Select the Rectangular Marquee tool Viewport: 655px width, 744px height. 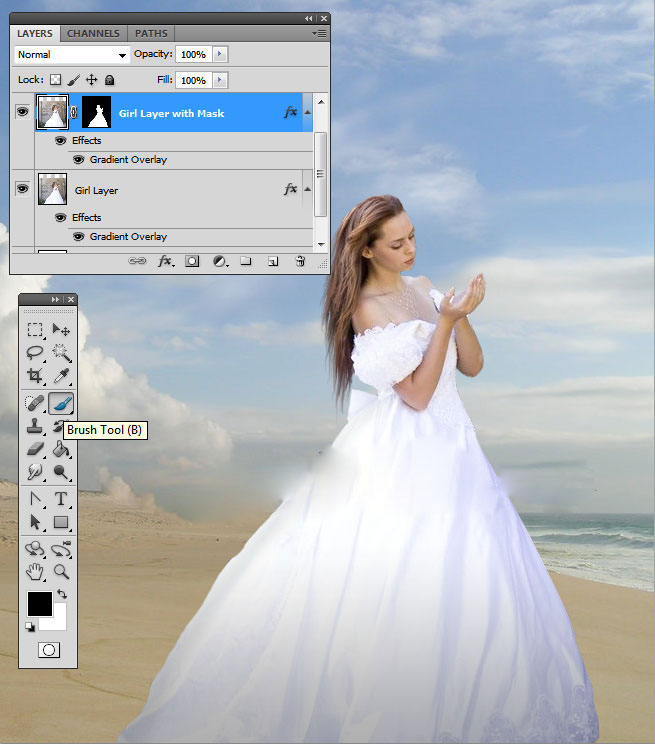(35, 329)
